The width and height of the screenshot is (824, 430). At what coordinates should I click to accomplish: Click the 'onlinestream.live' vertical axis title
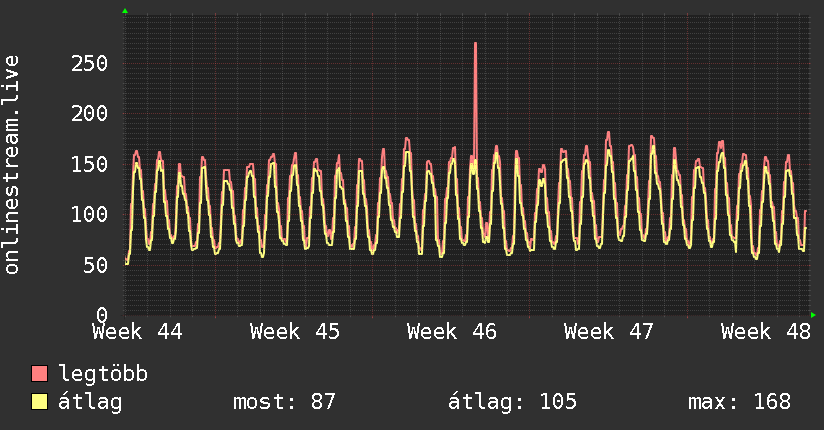click(x=12, y=165)
